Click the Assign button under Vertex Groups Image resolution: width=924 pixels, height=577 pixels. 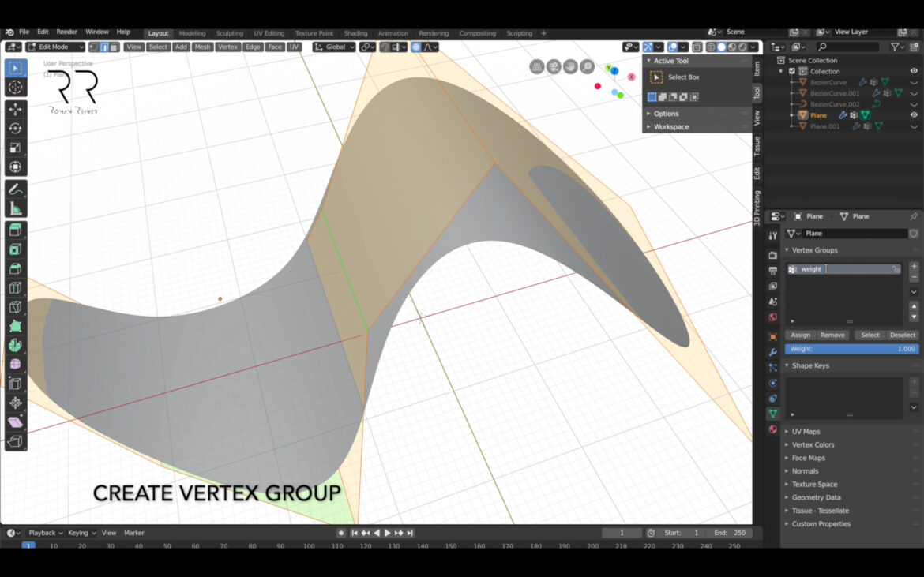pyautogui.click(x=800, y=335)
